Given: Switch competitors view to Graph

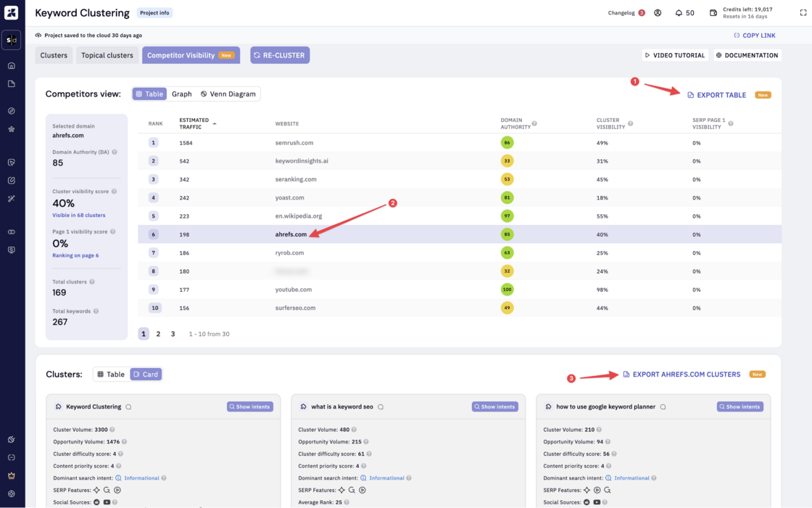Looking at the screenshot, I should pos(182,94).
